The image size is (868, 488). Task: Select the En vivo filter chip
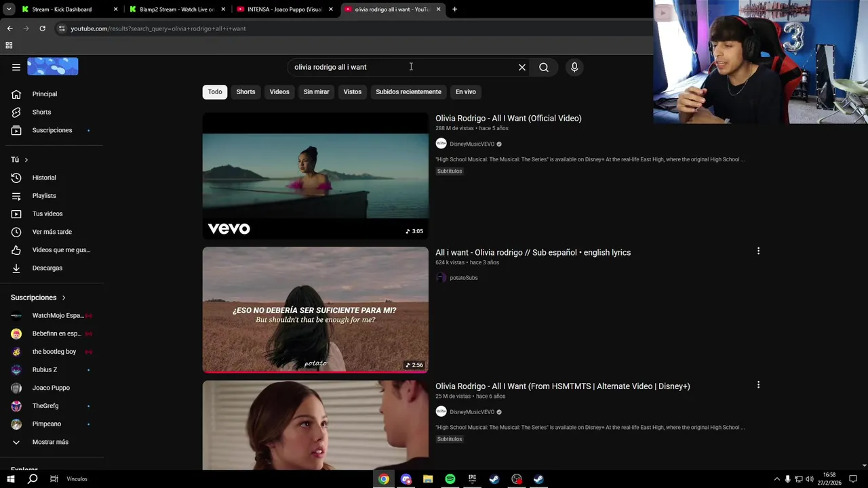(x=466, y=92)
